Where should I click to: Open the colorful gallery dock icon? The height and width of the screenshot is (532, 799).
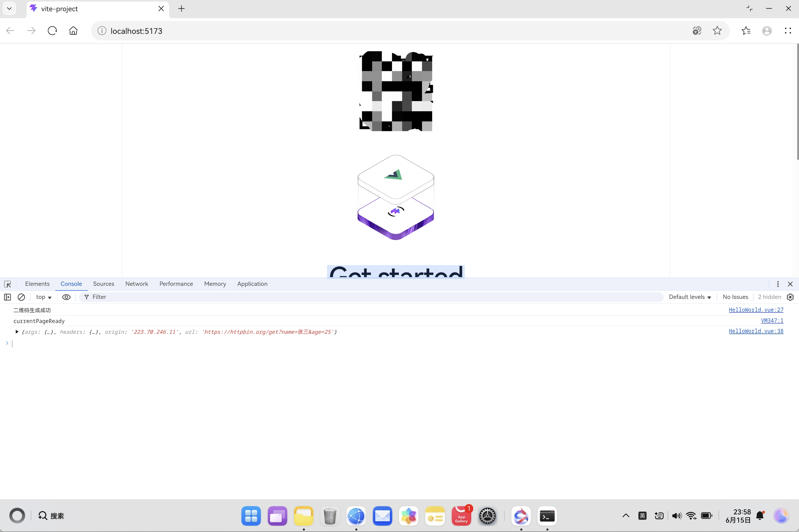point(409,516)
